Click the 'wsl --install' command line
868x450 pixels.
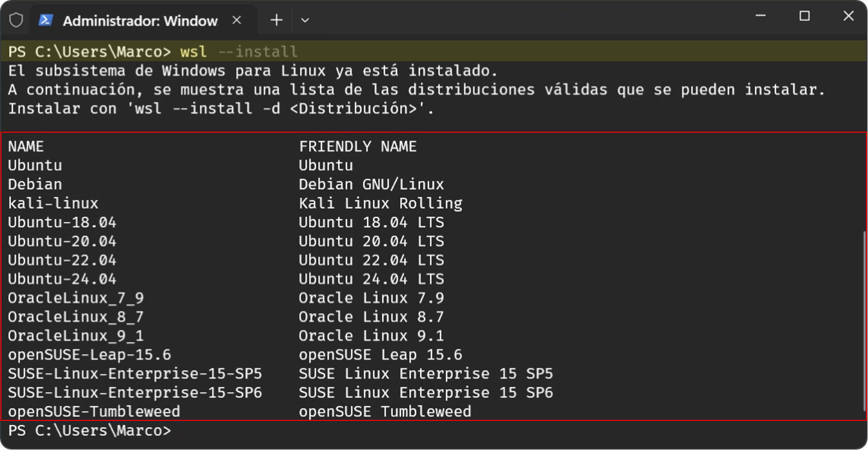238,52
